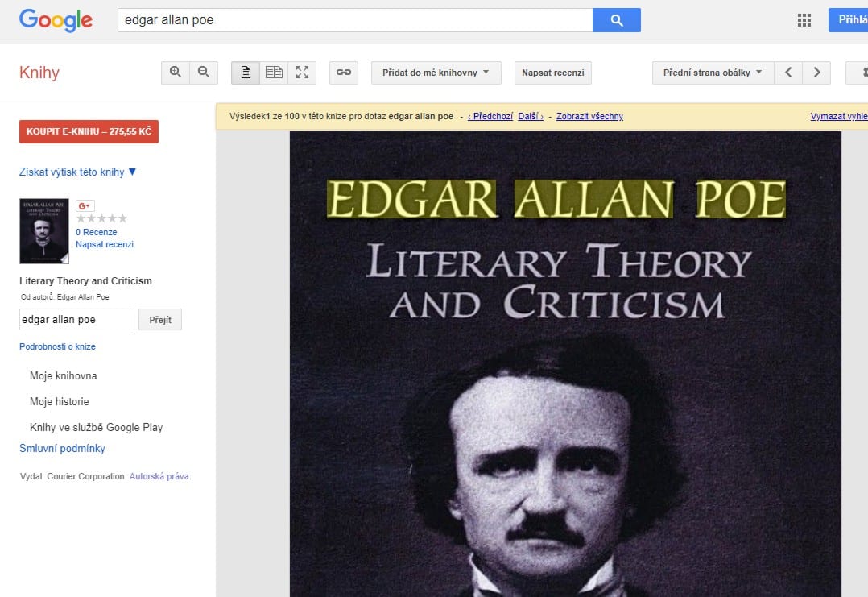
Task: Switch to two-page view mode
Action: (274, 73)
